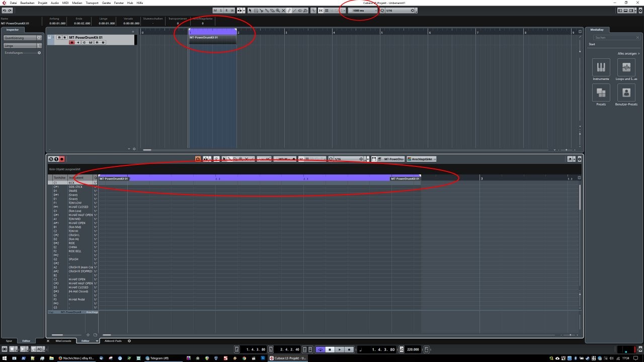Select the Range Selection tool in main toolbar
This screenshot has width=644, height=362.
point(256,11)
